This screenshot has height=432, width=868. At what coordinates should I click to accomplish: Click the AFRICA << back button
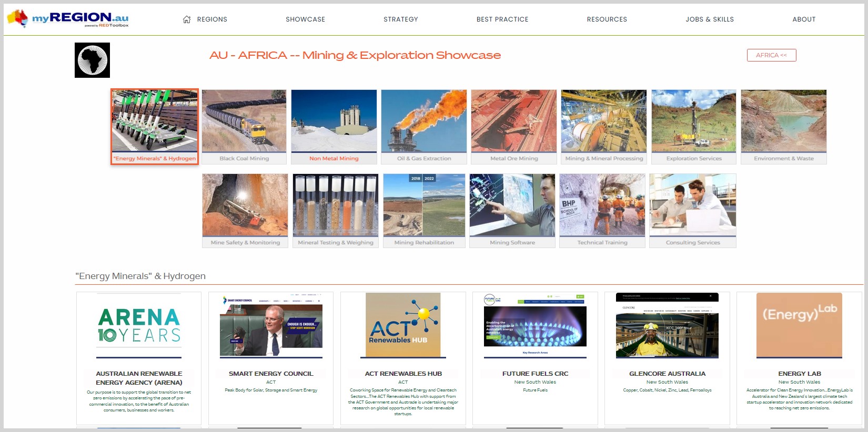(771, 55)
